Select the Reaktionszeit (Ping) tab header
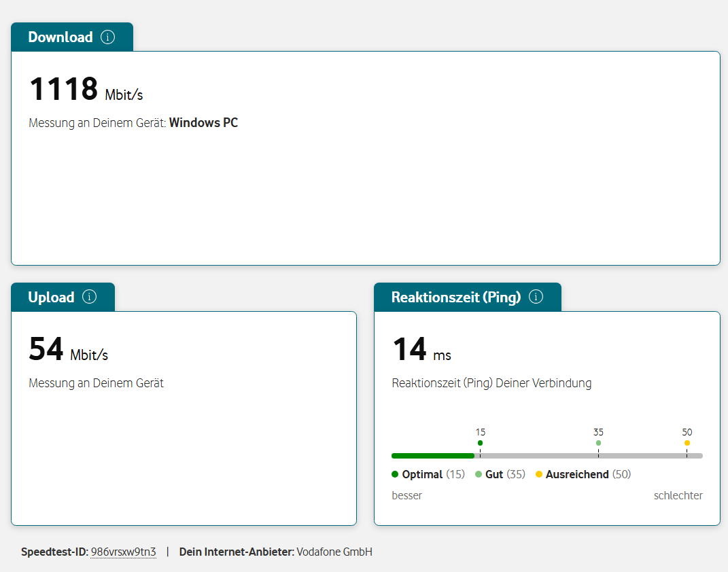Image resolution: width=728 pixels, height=572 pixels. (468, 297)
